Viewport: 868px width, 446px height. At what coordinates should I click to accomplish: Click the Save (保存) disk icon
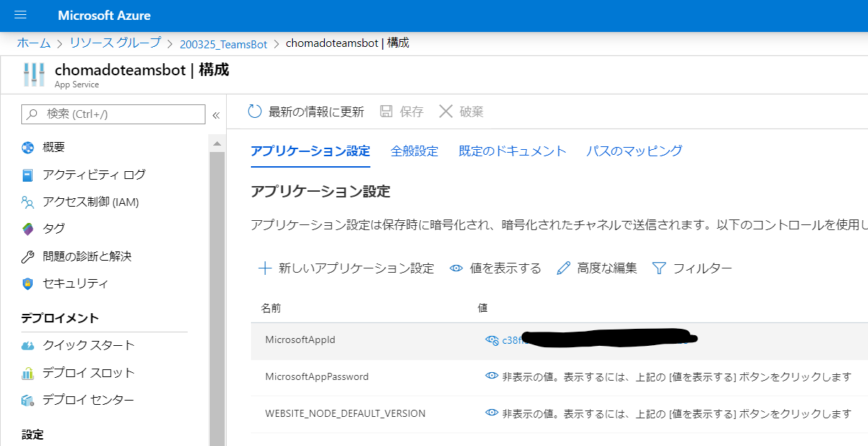tap(386, 111)
